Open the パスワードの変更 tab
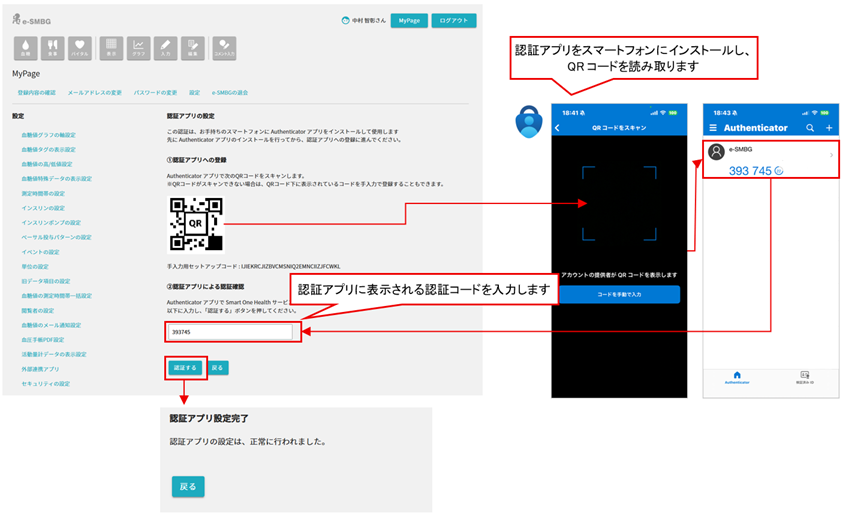This screenshot has height=519, width=843. (x=155, y=93)
